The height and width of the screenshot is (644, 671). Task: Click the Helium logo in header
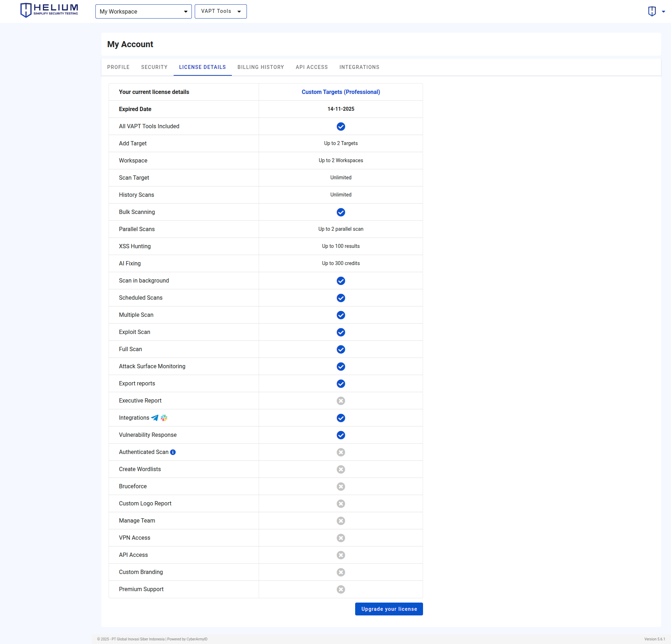click(49, 10)
